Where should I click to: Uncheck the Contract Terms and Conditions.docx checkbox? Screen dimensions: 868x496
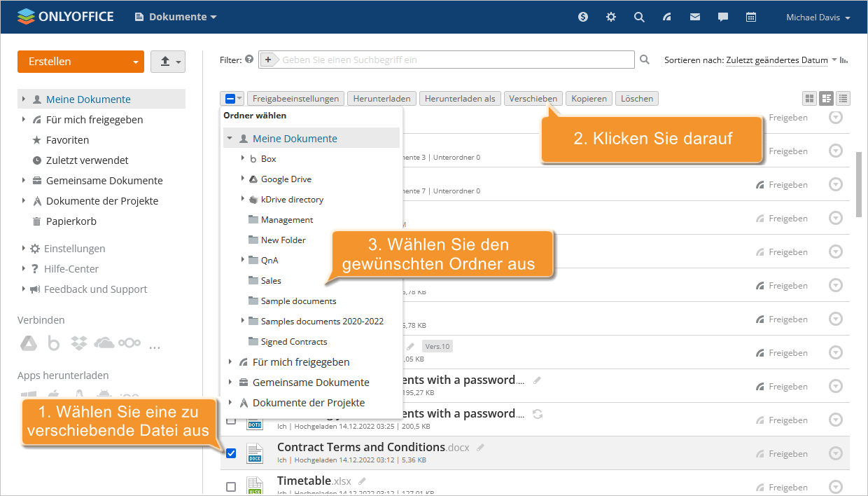click(231, 453)
